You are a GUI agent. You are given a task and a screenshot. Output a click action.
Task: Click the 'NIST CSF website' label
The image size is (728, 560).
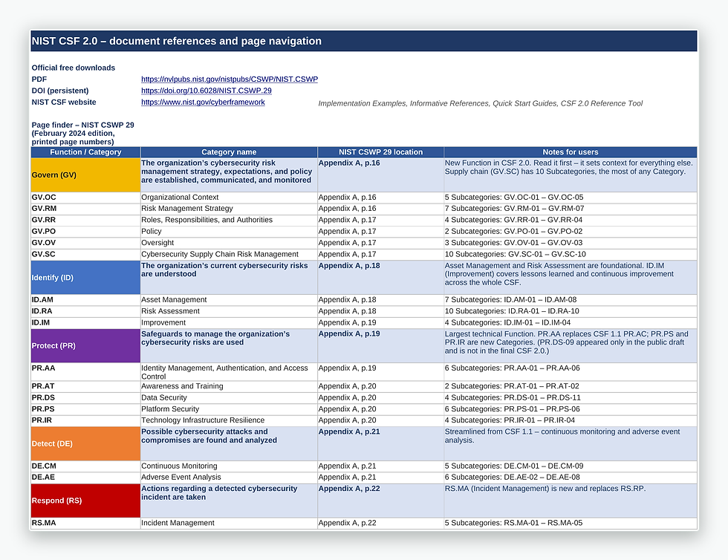pos(64,102)
